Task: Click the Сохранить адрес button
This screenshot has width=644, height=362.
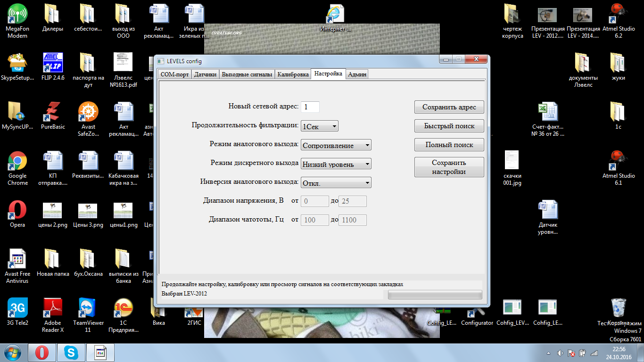Action: click(449, 107)
